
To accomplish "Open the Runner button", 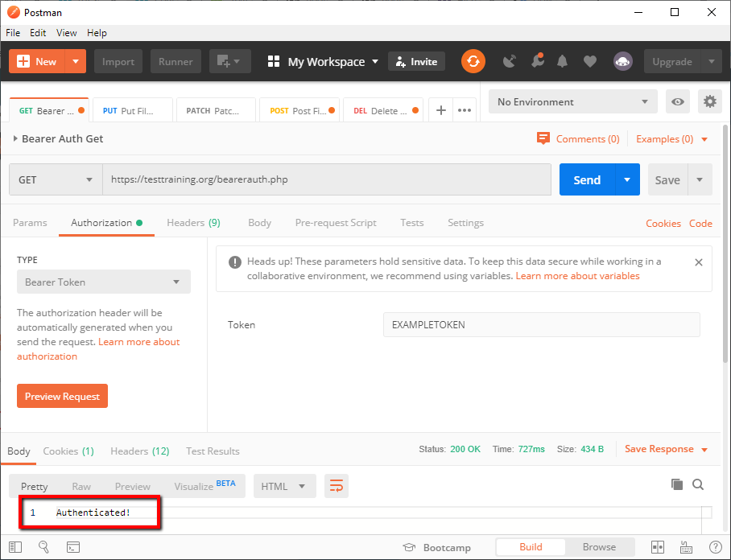I will click(176, 61).
